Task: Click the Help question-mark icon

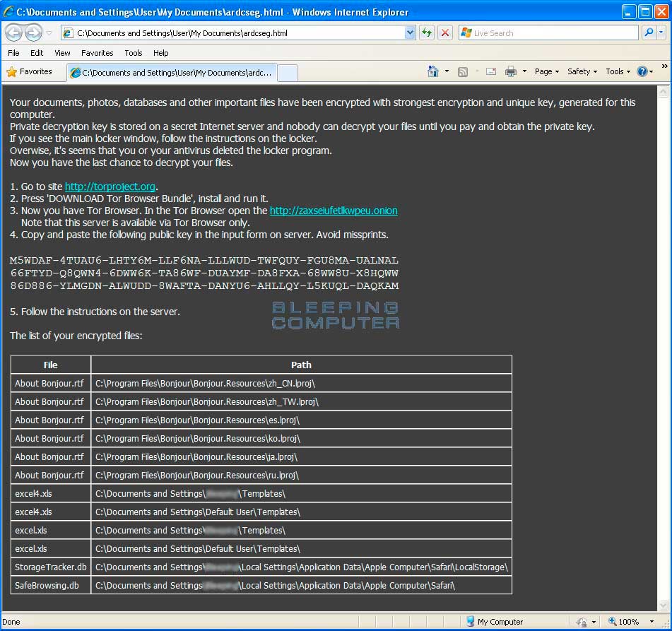Action: pos(642,71)
